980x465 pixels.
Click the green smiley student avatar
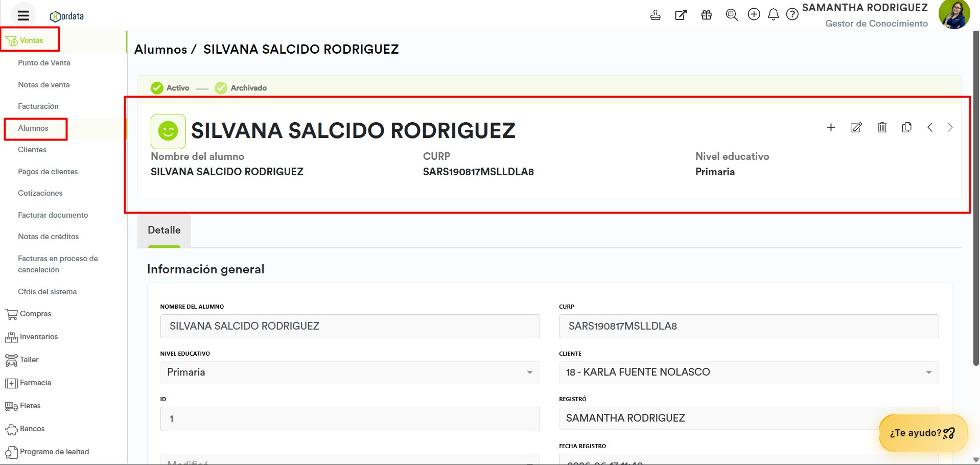[168, 131]
